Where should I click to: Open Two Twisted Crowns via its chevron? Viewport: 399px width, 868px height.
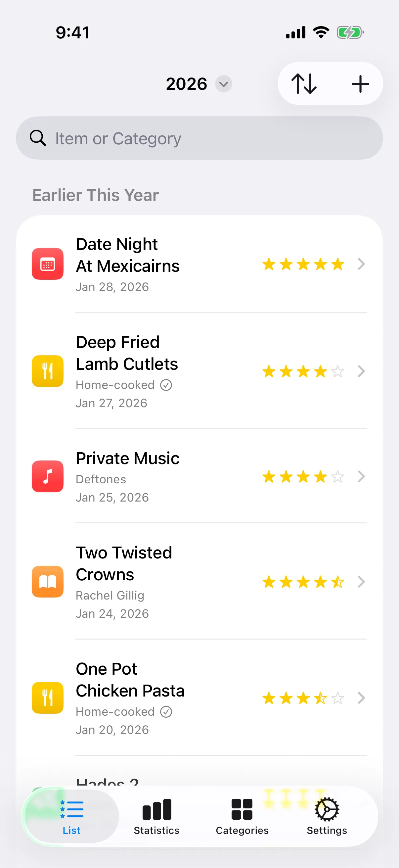[361, 582]
